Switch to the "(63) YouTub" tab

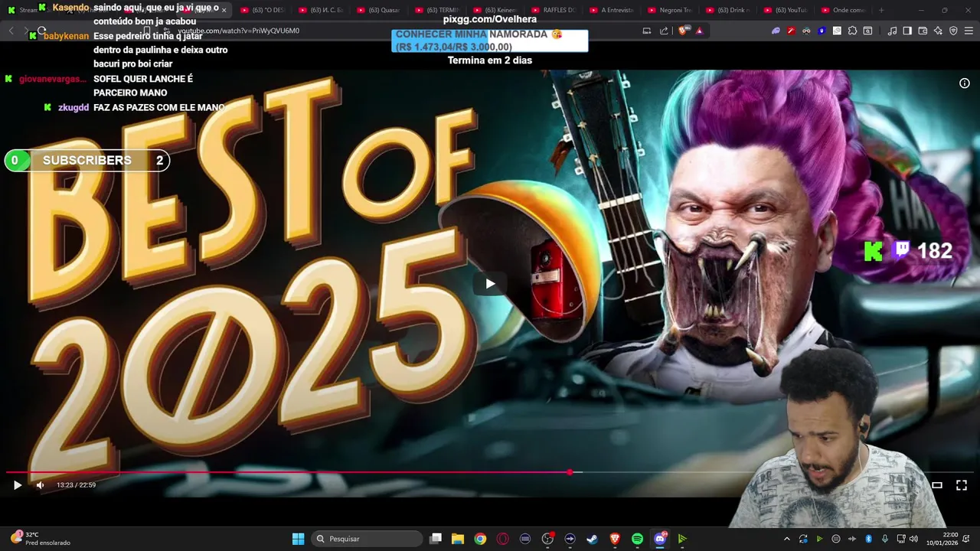pos(786,10)
